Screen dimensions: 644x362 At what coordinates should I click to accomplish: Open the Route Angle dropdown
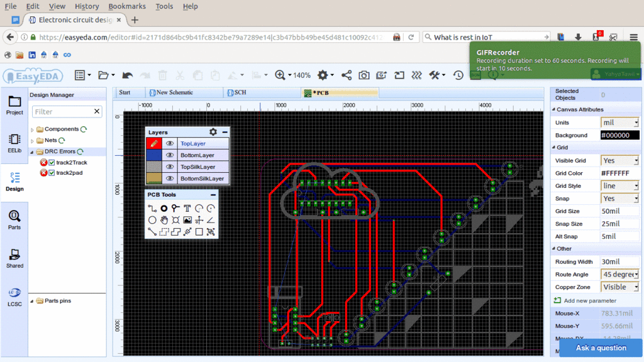tap(620, 274)
